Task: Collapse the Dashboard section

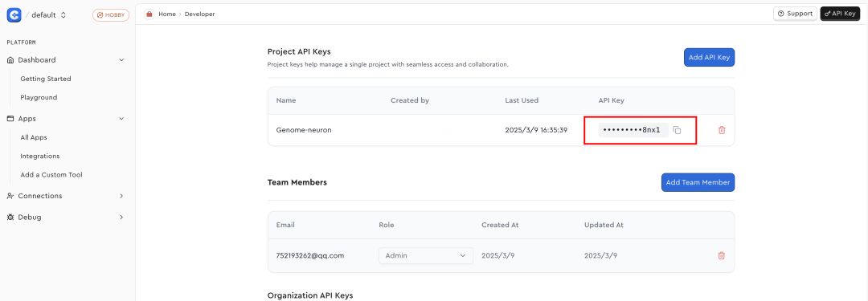Action: click(x=121, y=59)
